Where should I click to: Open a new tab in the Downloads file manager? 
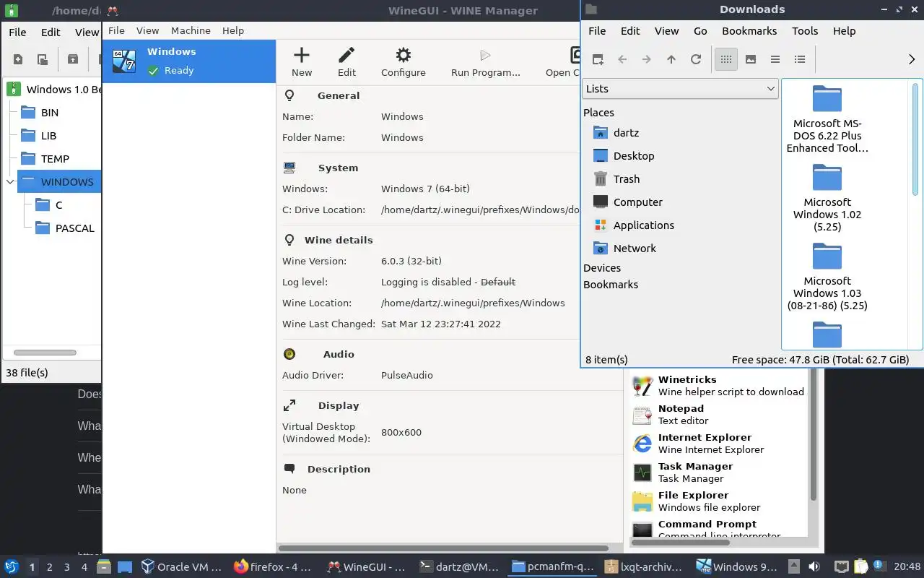598,59
